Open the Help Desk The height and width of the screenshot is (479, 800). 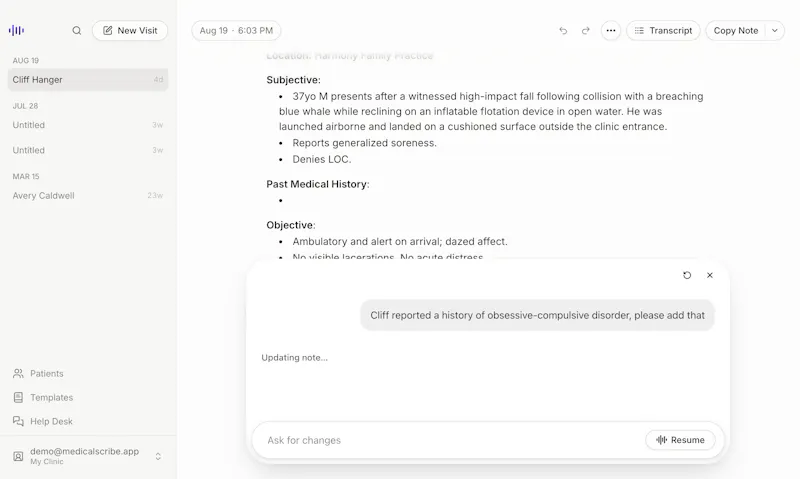tap(43, 421)
